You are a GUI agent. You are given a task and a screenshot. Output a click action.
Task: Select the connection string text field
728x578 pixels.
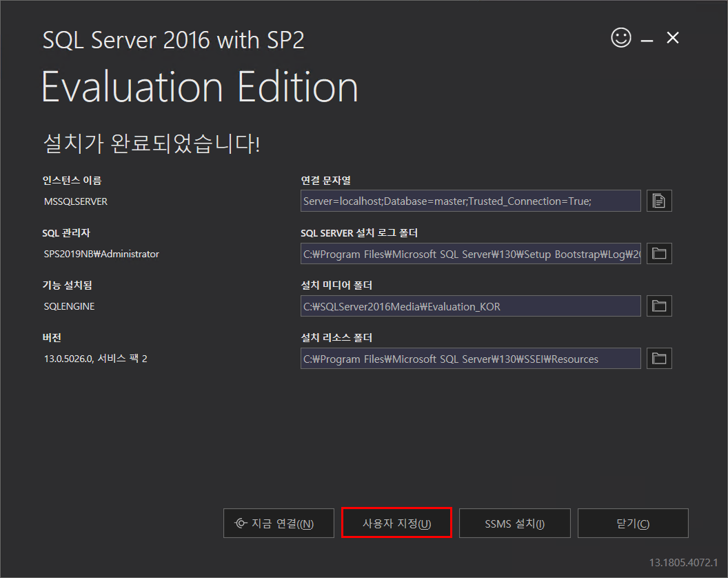point(470,201)
